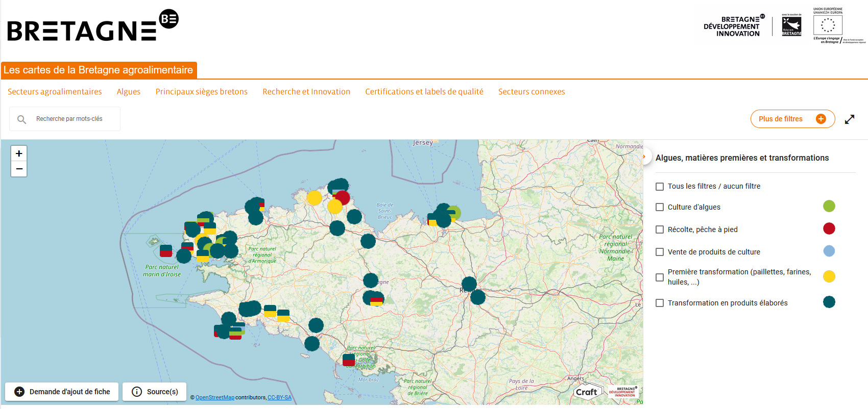This screenshot has height=409, width=868.
Task: Click the legend title Algues, matières premières et transformations
Action: [x=742, y=158]
